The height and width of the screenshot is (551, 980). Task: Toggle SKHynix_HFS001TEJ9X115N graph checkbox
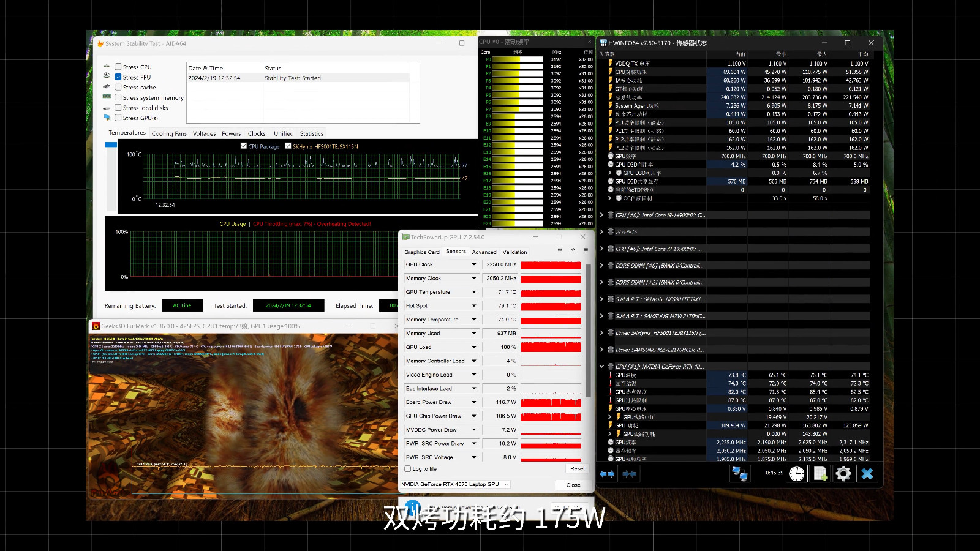coord(288,146)
